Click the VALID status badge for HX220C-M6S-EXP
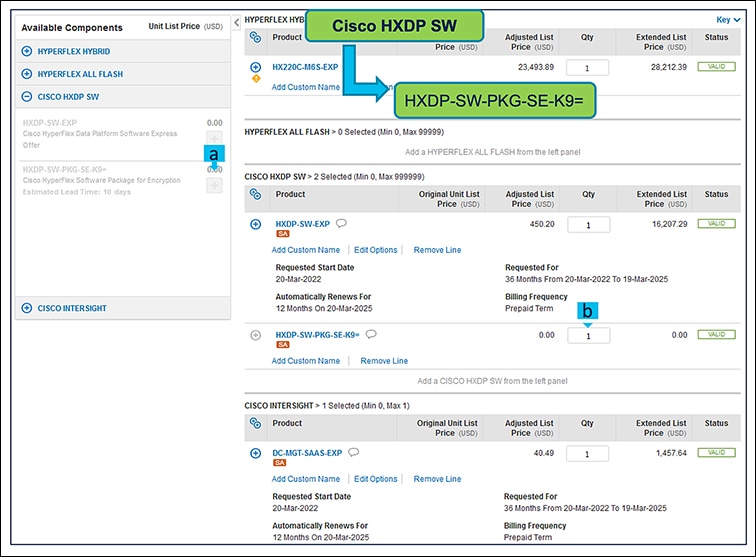Screen dimensions: 756x557 (716, 67)
